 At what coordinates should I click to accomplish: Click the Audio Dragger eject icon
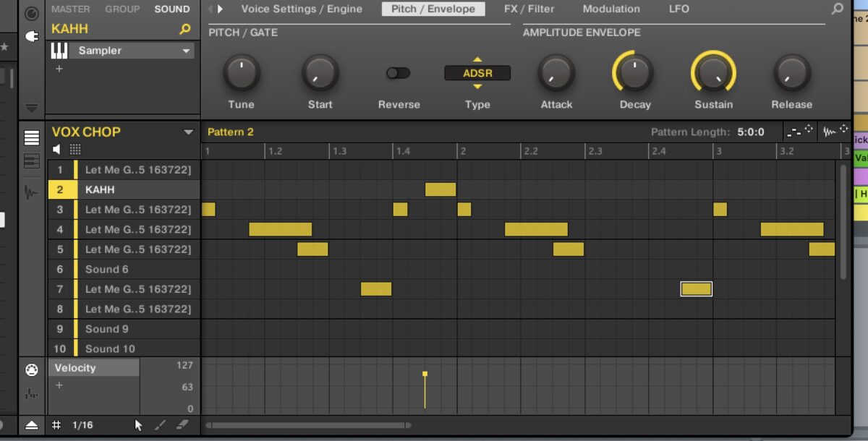click(x=31, y=425)
